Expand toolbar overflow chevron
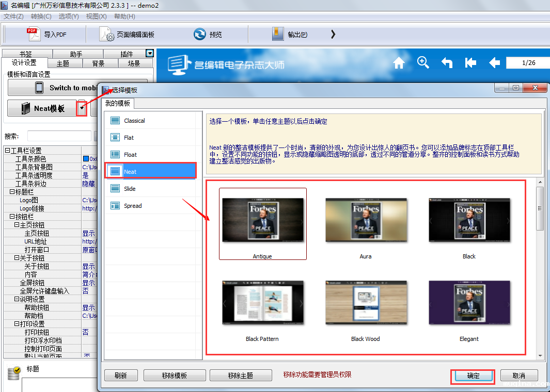The width and height of the screenshot is (550, 392). tap(333, 35)
